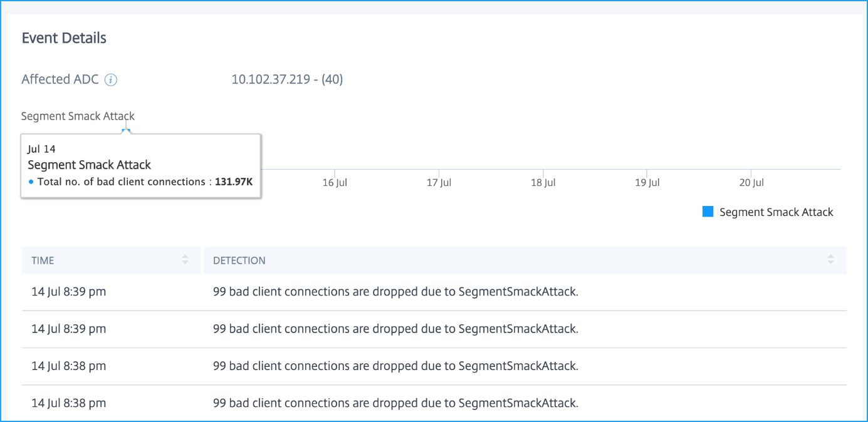Select first 14 Jul 8:39 pm event row

434,292
